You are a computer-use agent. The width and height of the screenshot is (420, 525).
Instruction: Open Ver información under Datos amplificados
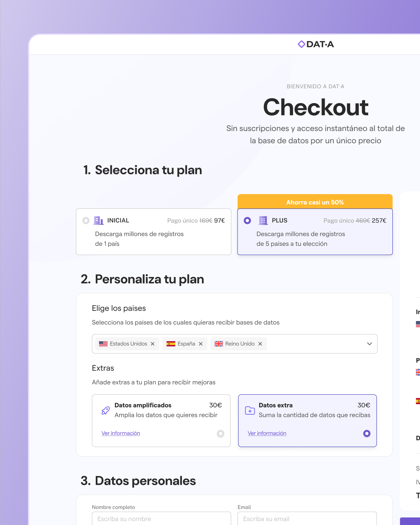(121, 433)
